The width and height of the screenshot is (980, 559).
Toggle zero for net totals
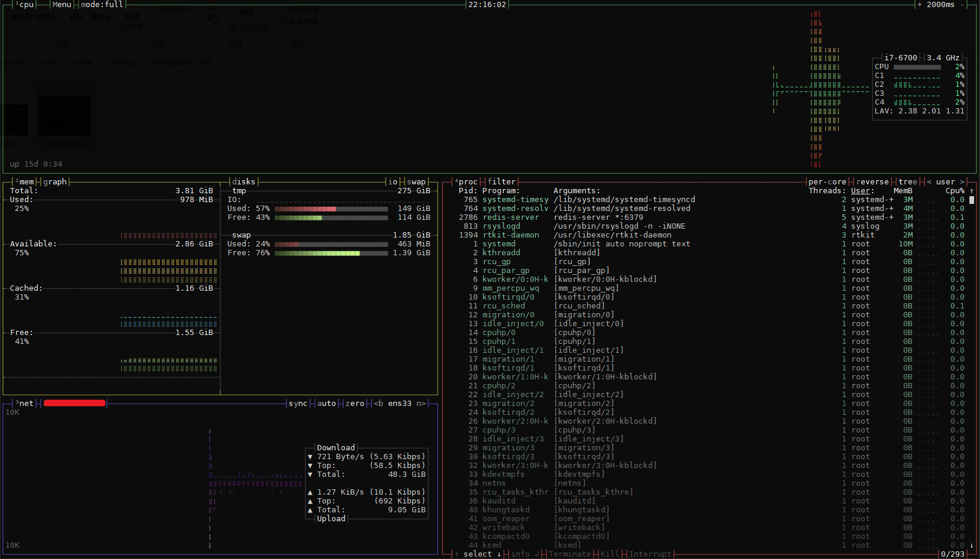pos(355,404)
